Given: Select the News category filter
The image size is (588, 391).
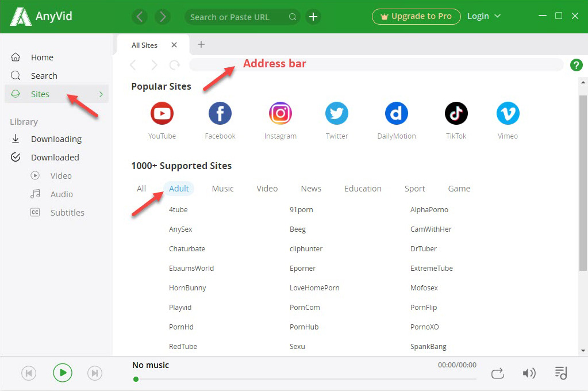Looking at the screenshot, I should tap(311, 189).
